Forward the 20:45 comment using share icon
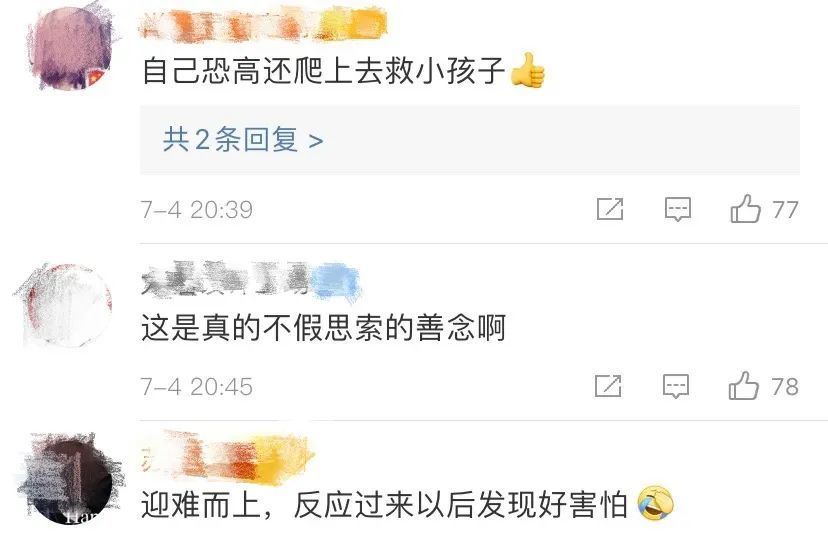 click(608, 386)
